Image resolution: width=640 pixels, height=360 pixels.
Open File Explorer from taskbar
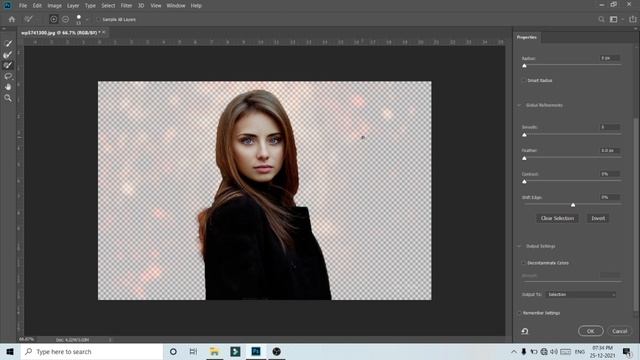(214, 351)
